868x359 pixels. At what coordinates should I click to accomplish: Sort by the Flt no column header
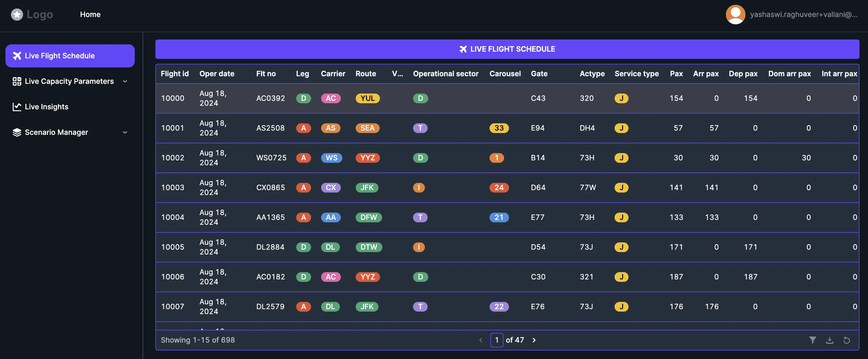[266, 74]
